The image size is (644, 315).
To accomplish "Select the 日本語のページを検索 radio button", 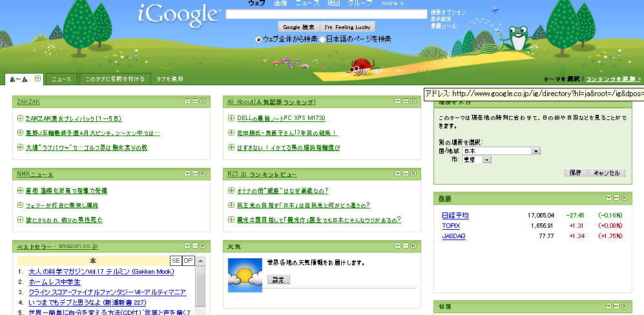I will coord(322,39).
